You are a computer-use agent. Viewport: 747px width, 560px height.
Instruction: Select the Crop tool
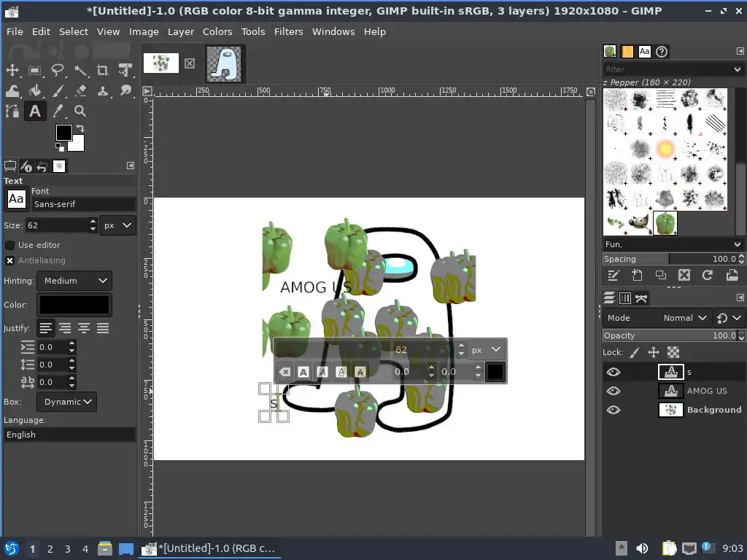point(103,71)
